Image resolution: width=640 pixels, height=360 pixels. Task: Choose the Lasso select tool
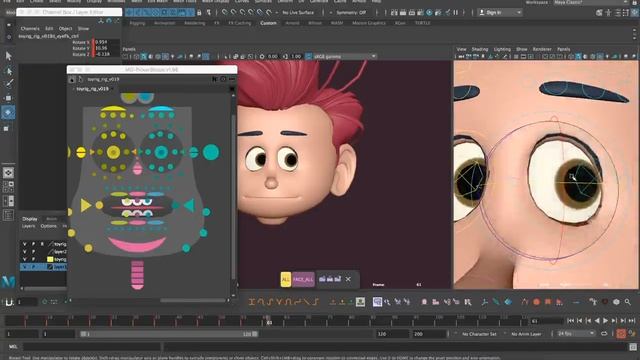9,71
